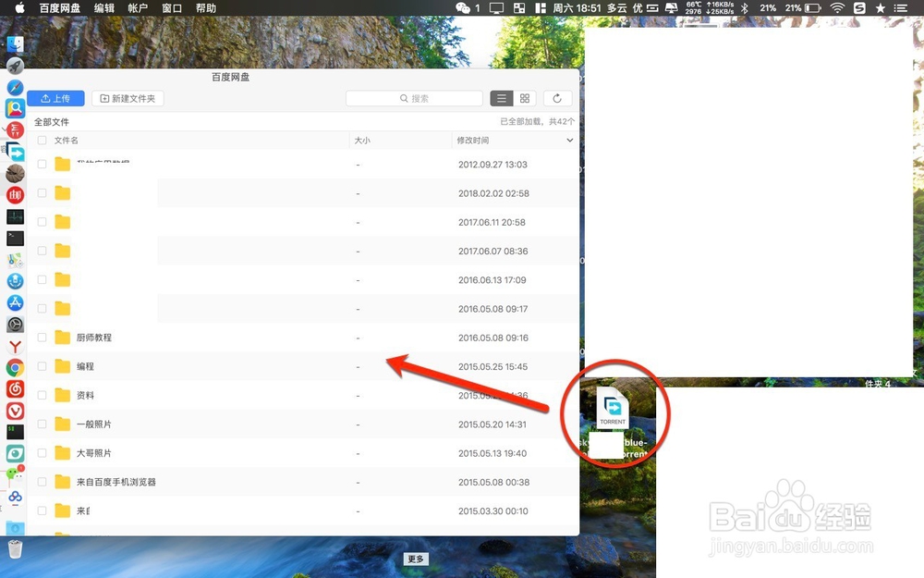Open Maps app in the dock
The width and height of the screenshot is (924, 578).
(16, 260)
